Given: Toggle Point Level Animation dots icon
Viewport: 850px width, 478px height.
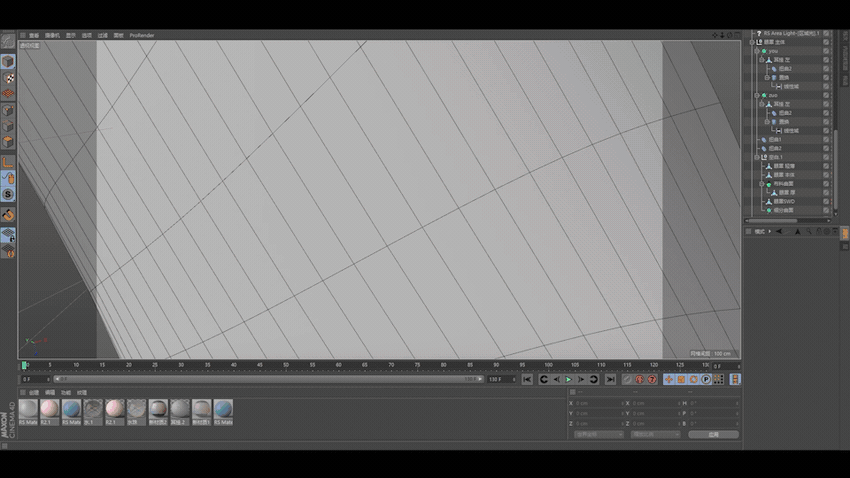Looking at the screenshot, I should coord(719,379).
